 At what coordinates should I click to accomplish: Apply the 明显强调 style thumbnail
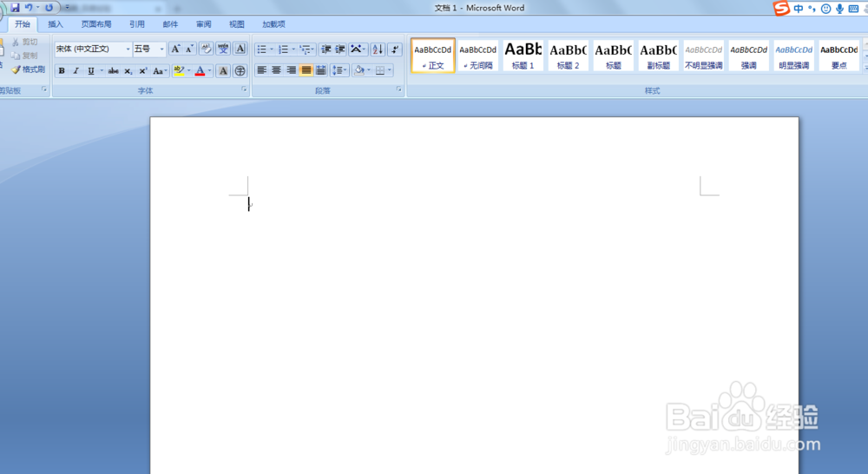(x=794, y=56)
